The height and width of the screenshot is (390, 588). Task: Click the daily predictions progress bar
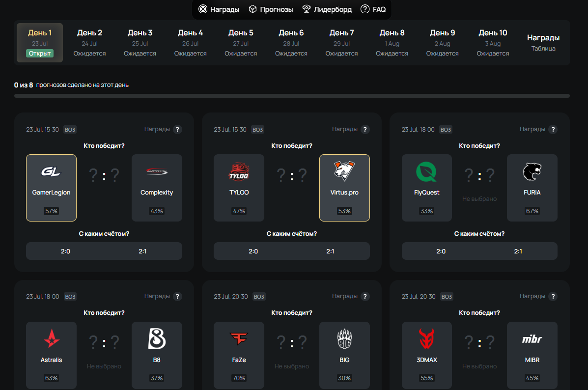[292, 96]
